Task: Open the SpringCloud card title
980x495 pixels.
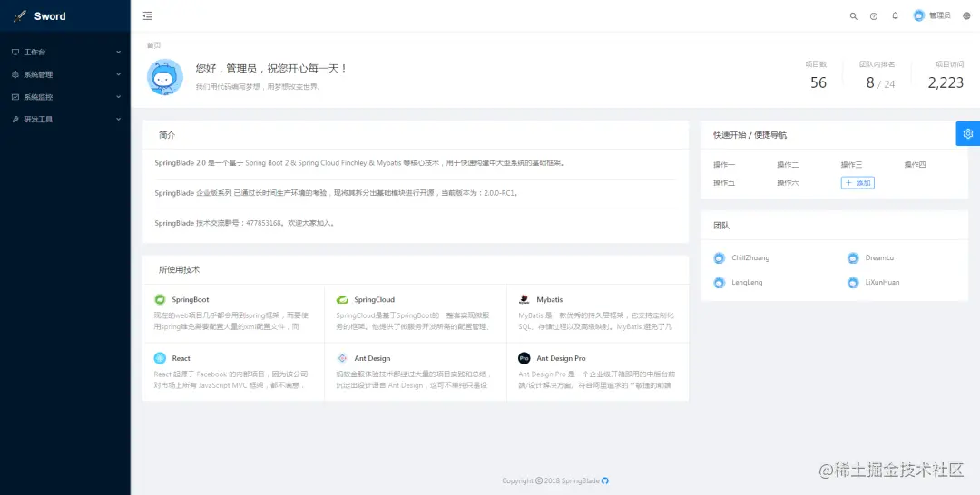Action: pos(375,299)
